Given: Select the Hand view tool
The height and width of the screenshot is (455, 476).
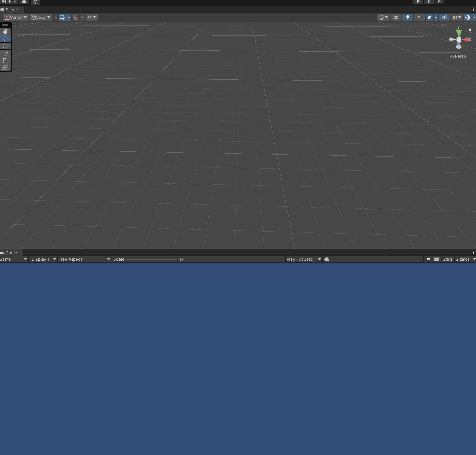Looking at the screenshot, I should pos(5,32).
